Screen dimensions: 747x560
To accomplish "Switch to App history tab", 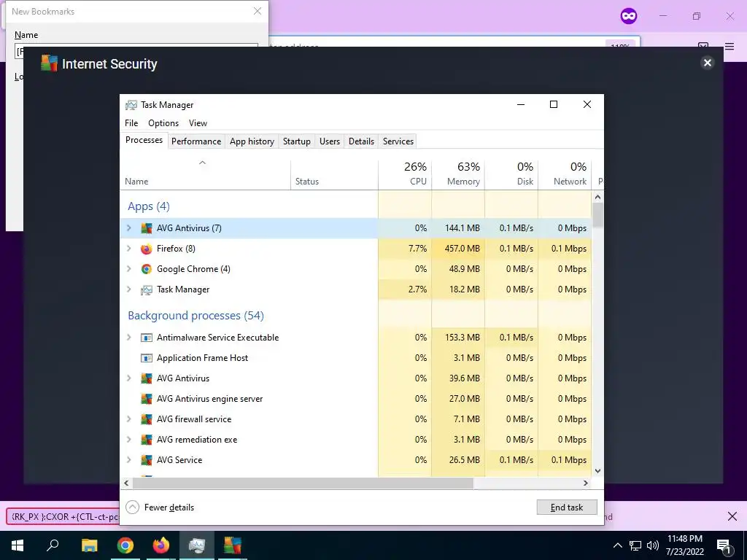I will [x=252, y=141].
